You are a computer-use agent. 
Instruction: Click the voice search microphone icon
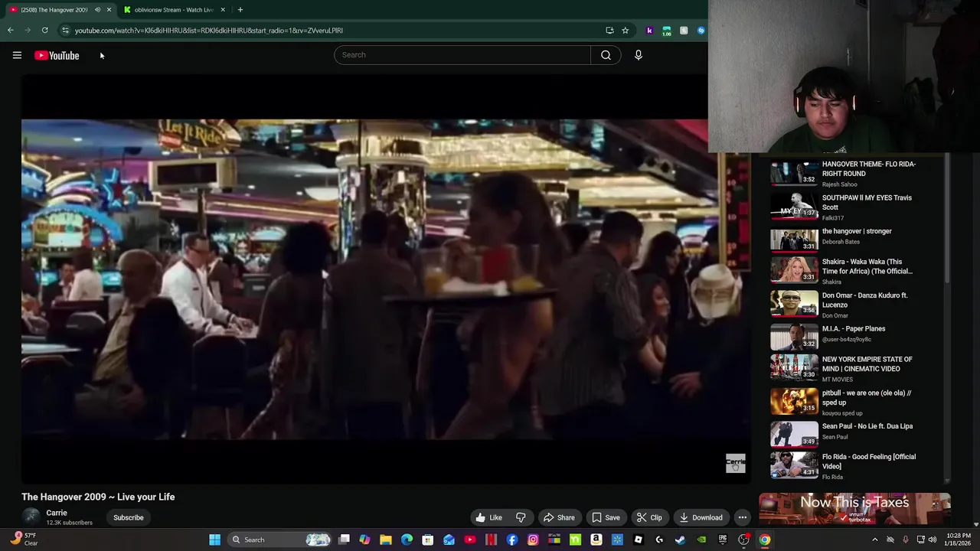point(638,55)
